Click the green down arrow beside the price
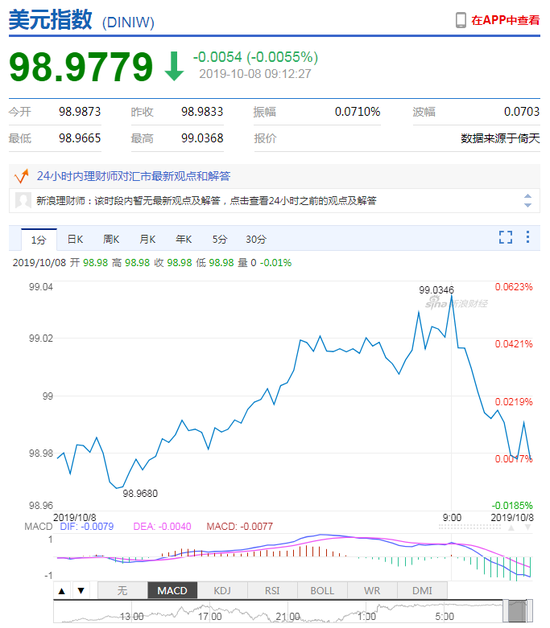550x628 pixels. click(174, 66)
